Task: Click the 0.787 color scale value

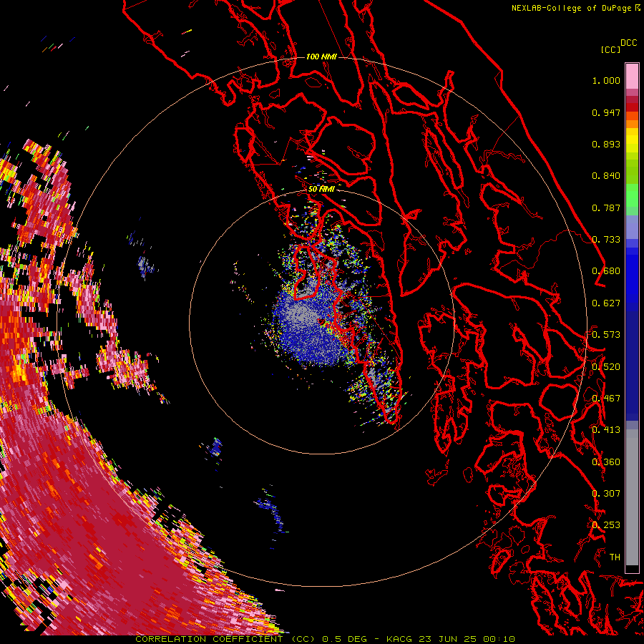Action: pos(606,208)
